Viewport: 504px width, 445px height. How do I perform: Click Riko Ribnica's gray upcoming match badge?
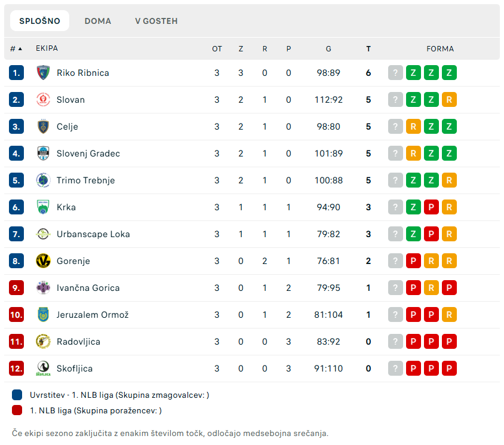tap(395, 73)
